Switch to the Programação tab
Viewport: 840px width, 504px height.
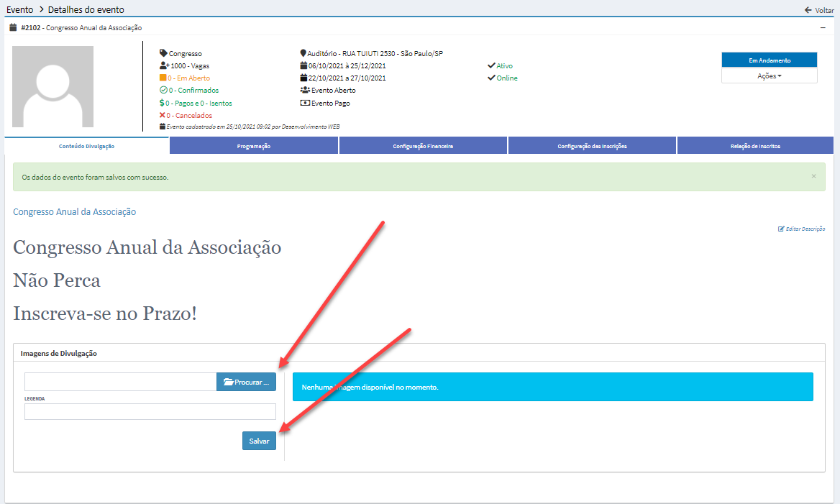(x=254, y=145)
